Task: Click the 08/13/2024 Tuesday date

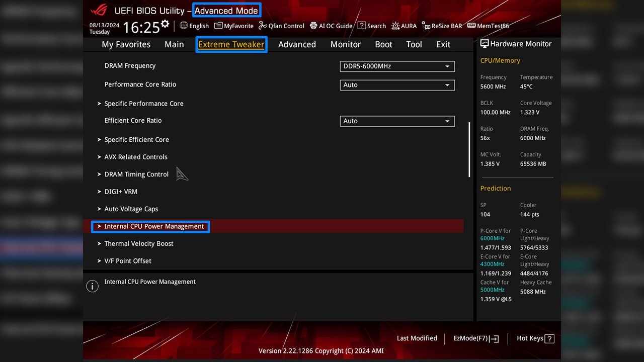Action: tap(104, 28)
